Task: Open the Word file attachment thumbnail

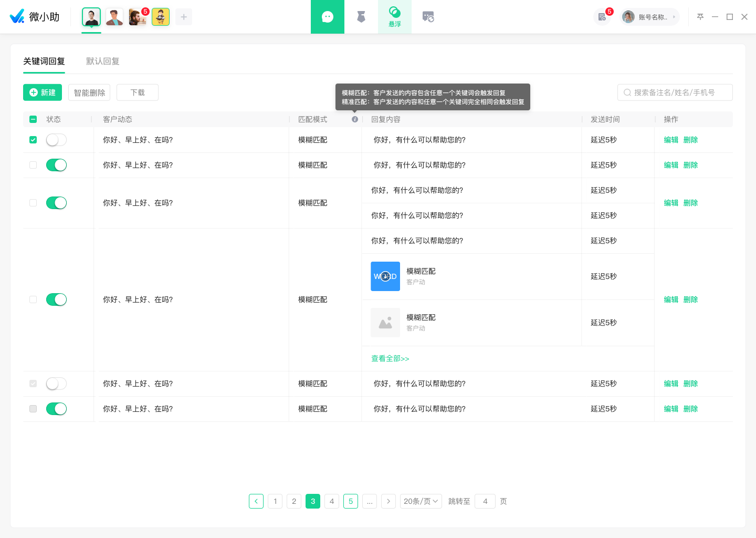Action: pyautogui.click(x=385, y=276)
